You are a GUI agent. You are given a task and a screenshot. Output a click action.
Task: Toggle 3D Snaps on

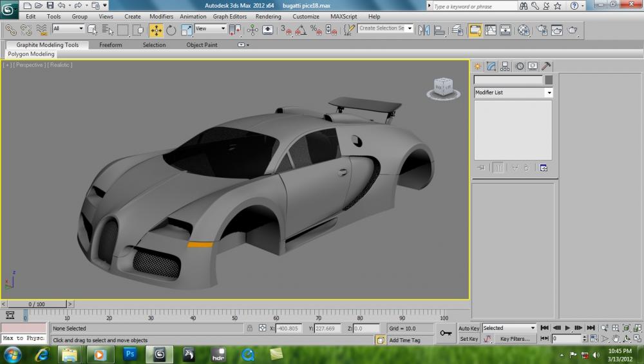pyautogui.click(x=286, y=30)
